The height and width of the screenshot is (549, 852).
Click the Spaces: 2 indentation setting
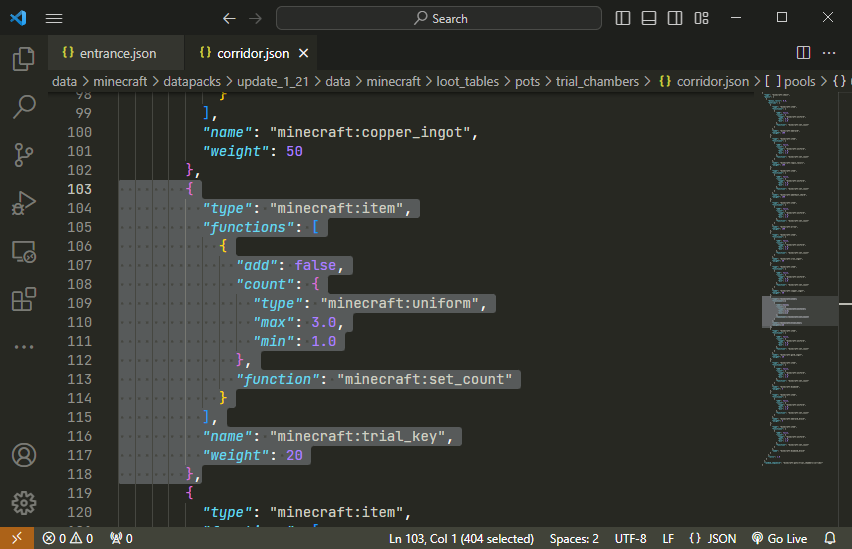click(574, 538)
